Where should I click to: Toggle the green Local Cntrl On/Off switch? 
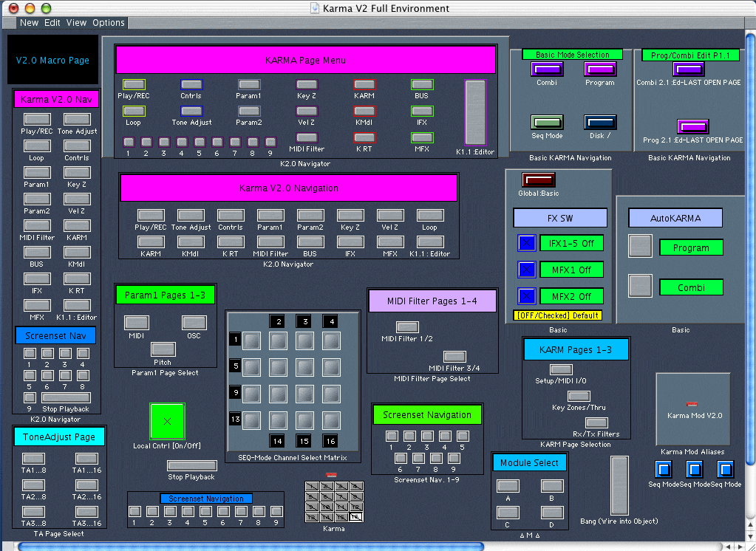point(167,421)
